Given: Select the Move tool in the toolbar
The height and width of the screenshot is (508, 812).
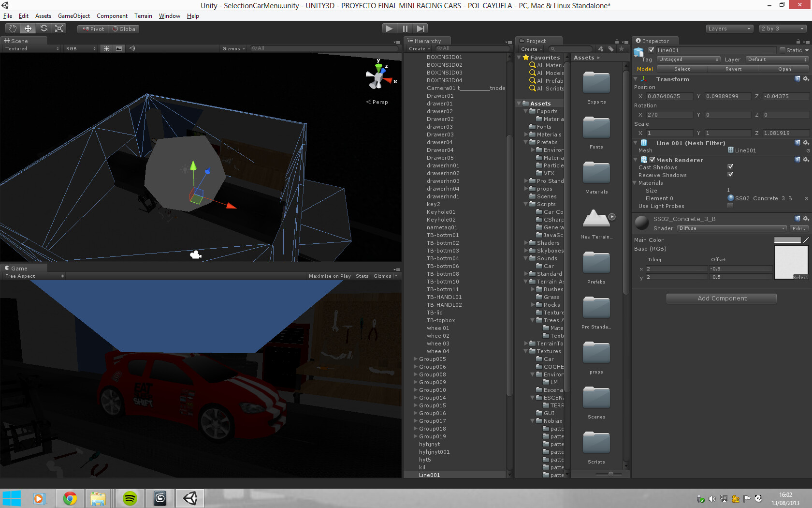Looking at the screenshot, I should [x=28, y=28].
